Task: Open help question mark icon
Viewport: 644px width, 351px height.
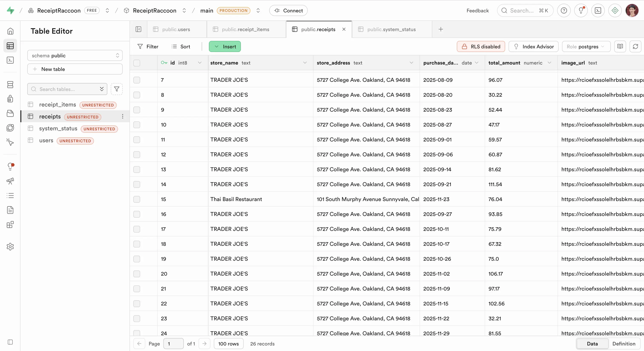Action: tap(563, 10)
